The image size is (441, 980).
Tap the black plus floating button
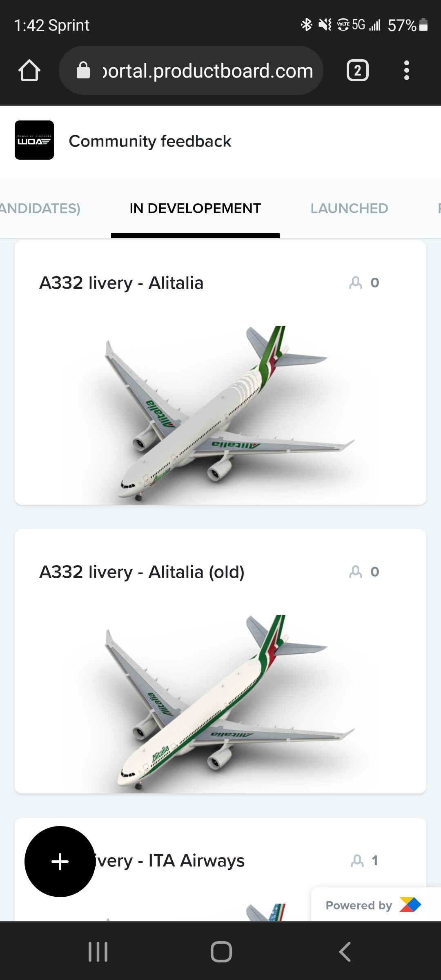(60, 862)
